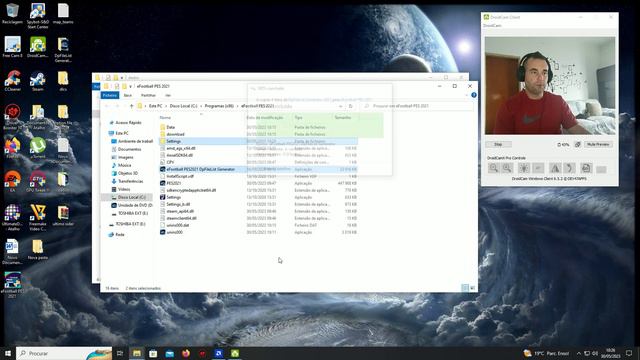Open the Nova pasta desktop folder
This screenshot has height=360, width=640.
(38, 249)
